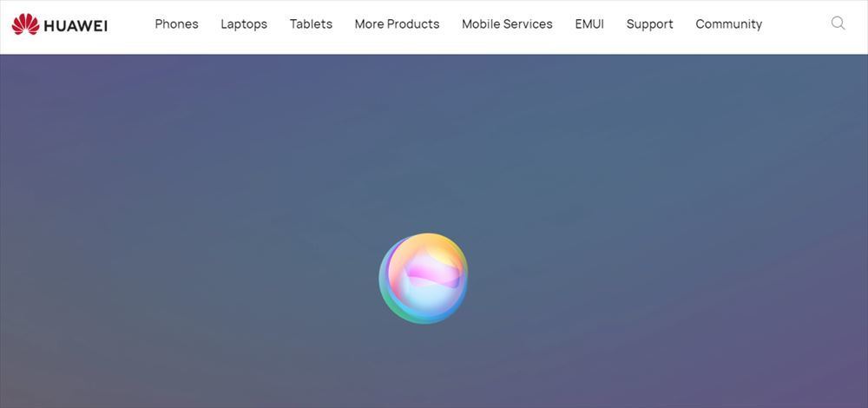Choose the Support header tab

[650, 23]
